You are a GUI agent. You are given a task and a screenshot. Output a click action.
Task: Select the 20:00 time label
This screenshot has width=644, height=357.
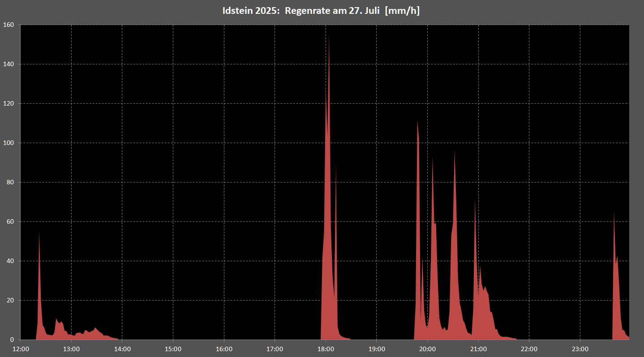click(x=427, y=348)
